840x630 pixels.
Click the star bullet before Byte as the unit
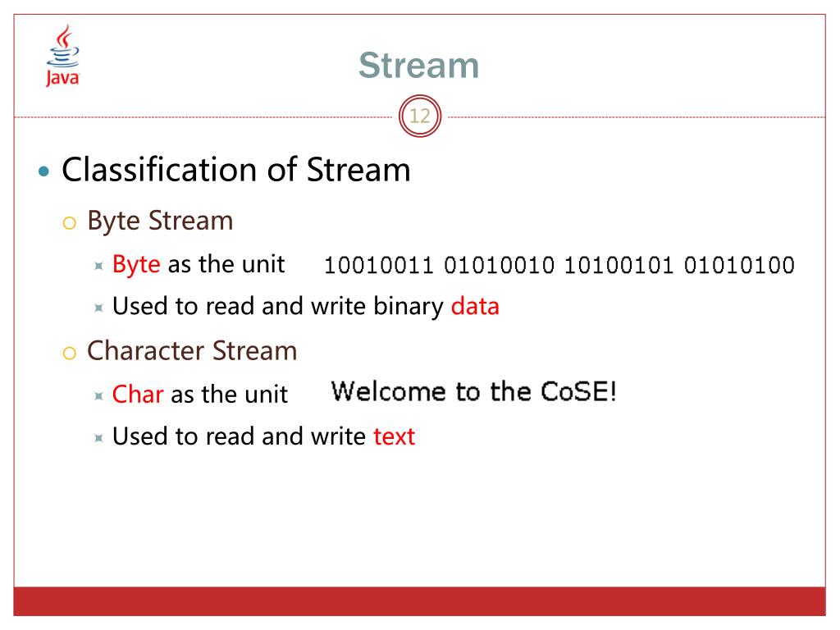coord(98,266)
